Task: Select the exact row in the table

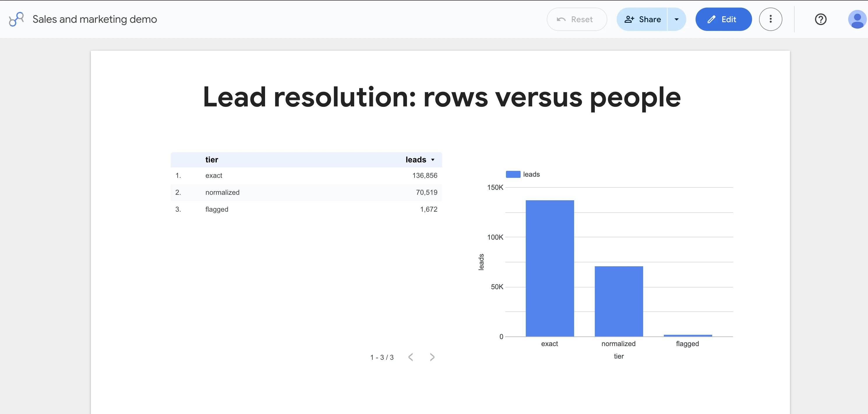Action: click(x=306, y=176)
